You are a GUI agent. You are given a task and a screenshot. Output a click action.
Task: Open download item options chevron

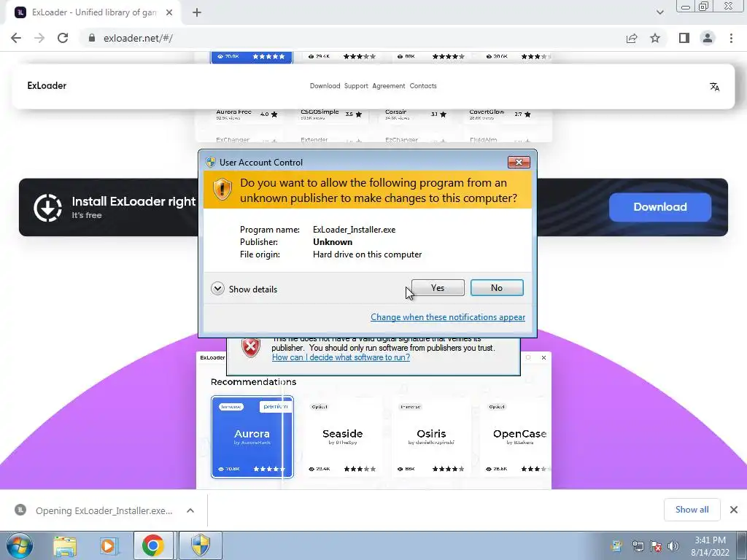tap(190, 510)
